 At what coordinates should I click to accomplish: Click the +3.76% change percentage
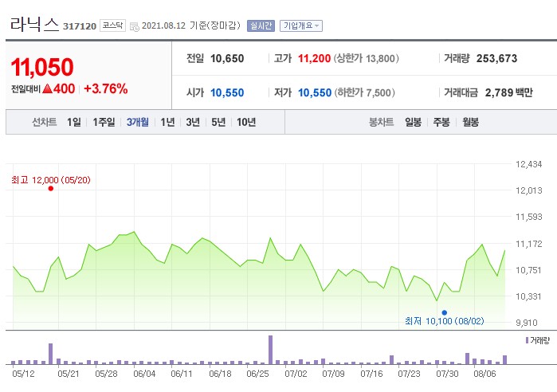pos(105,88)
